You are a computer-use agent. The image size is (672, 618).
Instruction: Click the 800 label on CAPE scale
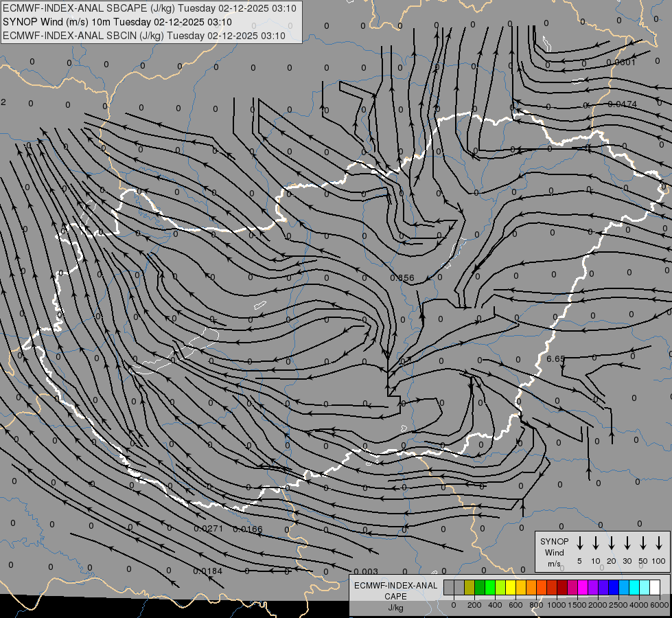pos(536,605)
